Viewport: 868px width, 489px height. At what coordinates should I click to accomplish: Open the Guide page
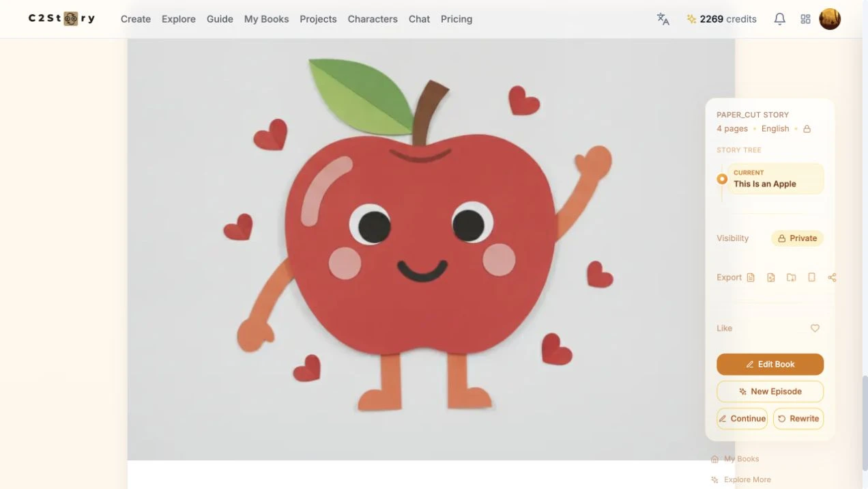[220, 19]
